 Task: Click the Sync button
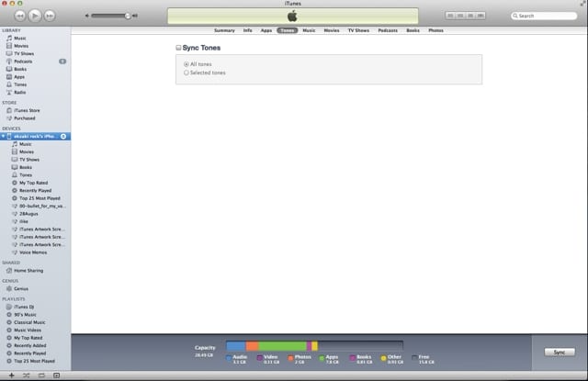tap(560, 353)
